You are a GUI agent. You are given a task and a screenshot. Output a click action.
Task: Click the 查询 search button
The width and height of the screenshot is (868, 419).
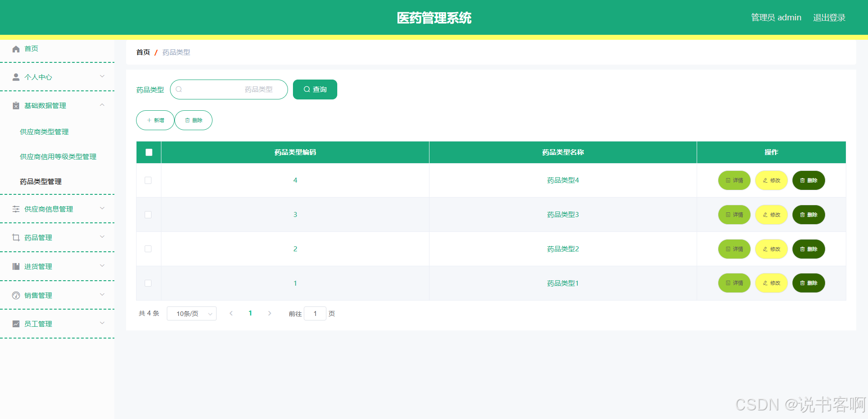(x=315, y=89)
